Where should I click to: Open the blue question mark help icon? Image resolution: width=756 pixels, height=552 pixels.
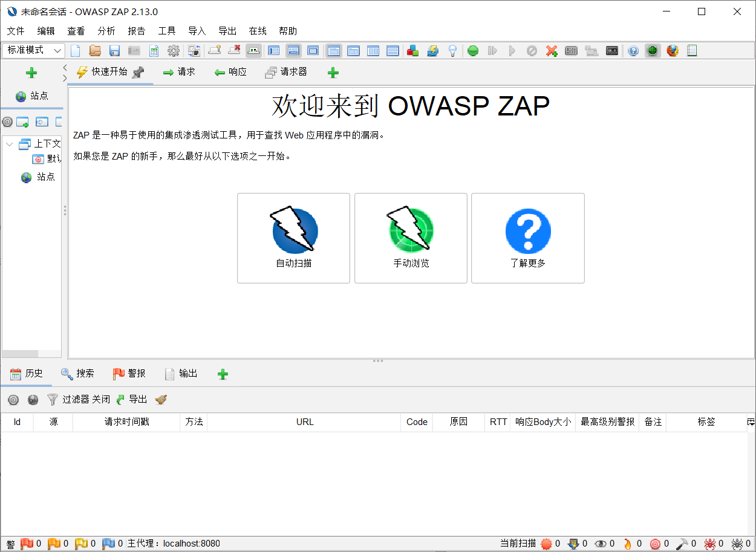point(633,51)
